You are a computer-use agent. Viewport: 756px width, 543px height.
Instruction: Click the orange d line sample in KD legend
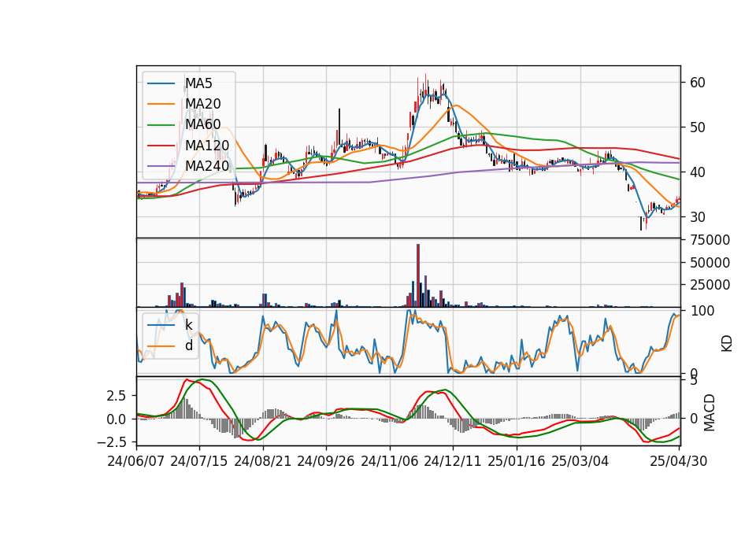161,345
